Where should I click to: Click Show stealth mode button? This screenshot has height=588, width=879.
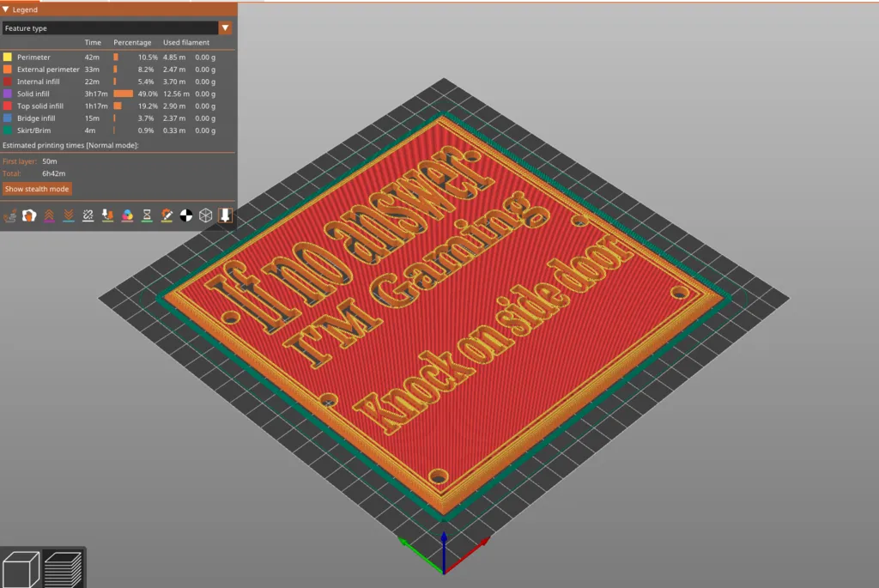(37, 189)
